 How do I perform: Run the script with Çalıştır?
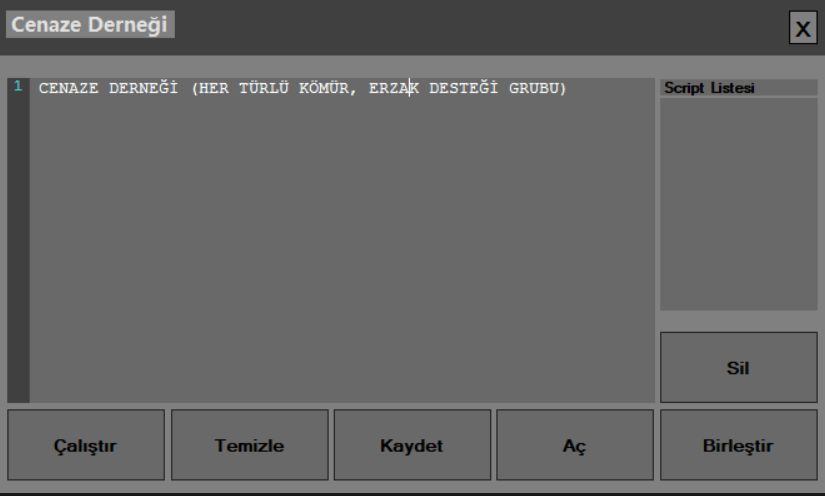coord(86,445)
